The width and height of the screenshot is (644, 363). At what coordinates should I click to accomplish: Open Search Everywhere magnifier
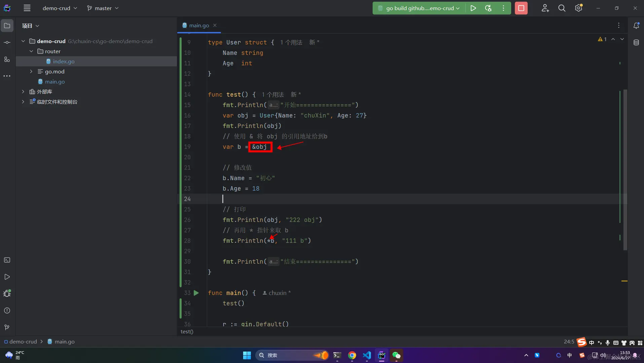[562, 8]
